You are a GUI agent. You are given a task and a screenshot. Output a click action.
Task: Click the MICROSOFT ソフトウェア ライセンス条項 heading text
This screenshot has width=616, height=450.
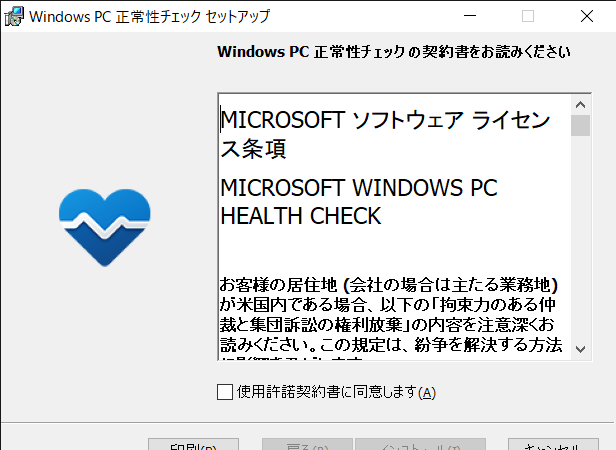tap(385, 134)
